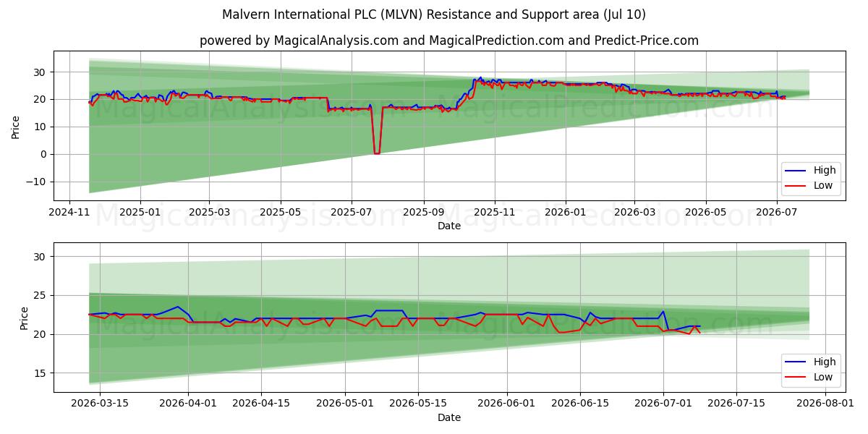
Task: Click the '2025-03' tick label
Action: (x=209, y=212)
